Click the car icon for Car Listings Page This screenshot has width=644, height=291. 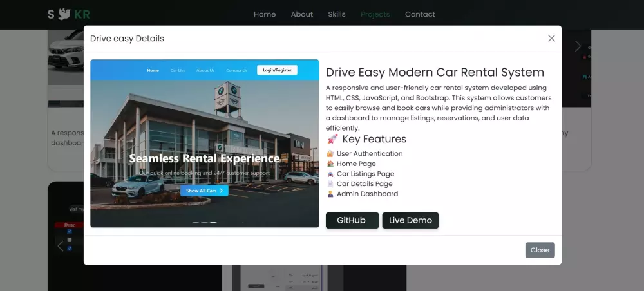point(330,174)
